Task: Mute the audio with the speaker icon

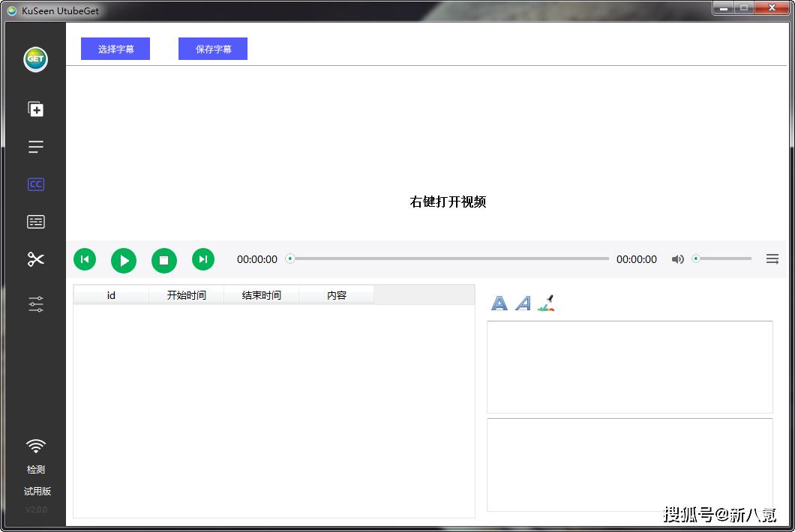Action: point(677,259)
